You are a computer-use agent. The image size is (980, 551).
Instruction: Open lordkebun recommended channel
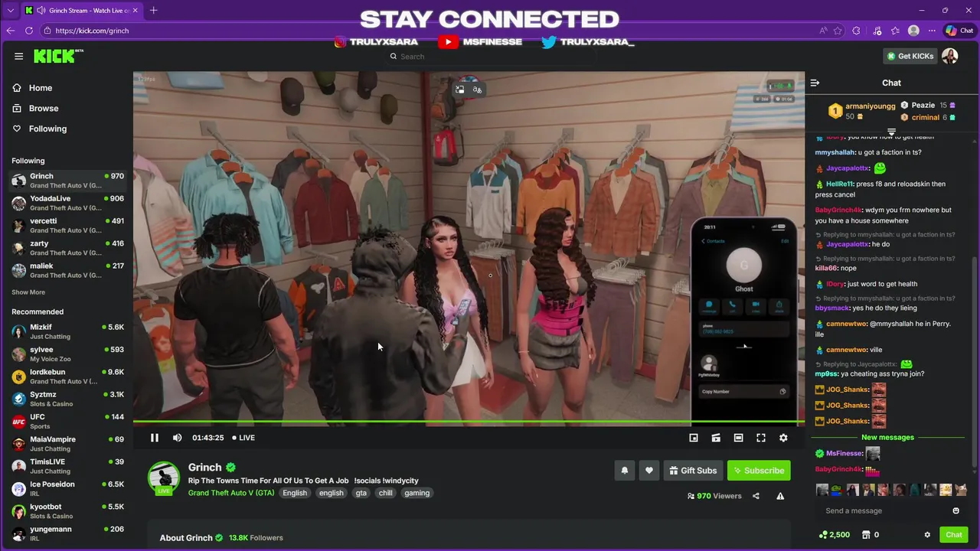click(67, 377)
